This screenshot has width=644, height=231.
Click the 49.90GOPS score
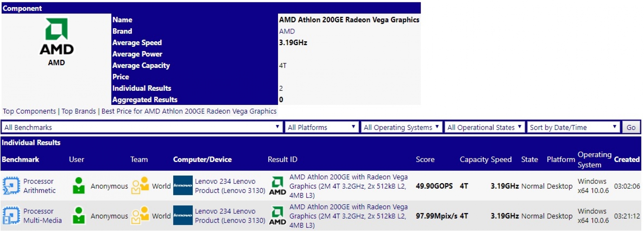pos(434,186)
